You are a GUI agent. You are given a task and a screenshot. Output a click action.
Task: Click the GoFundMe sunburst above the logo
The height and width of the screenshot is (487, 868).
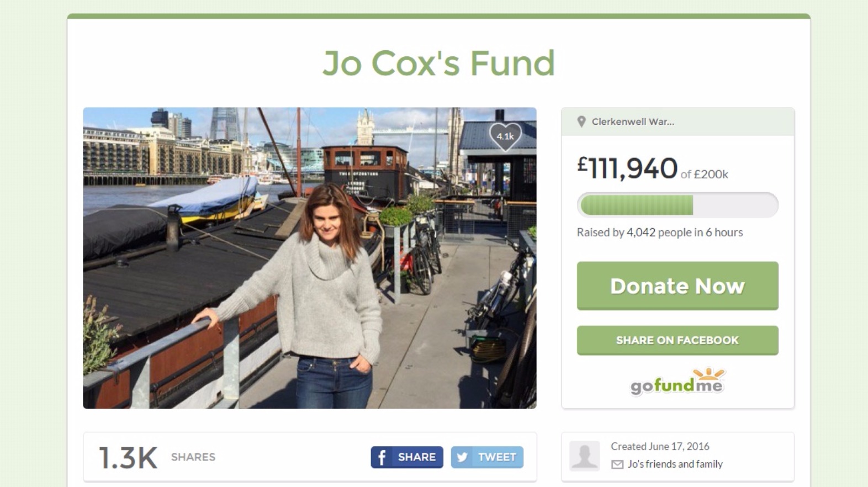click(x=708, y=374)
